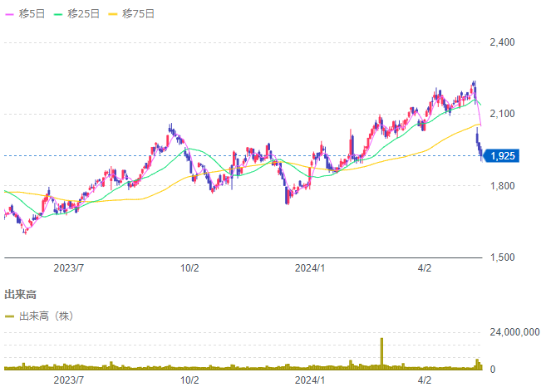Click the pink 移5日 legend line marker
Screen dimensions: 546x392
(9, 13)
